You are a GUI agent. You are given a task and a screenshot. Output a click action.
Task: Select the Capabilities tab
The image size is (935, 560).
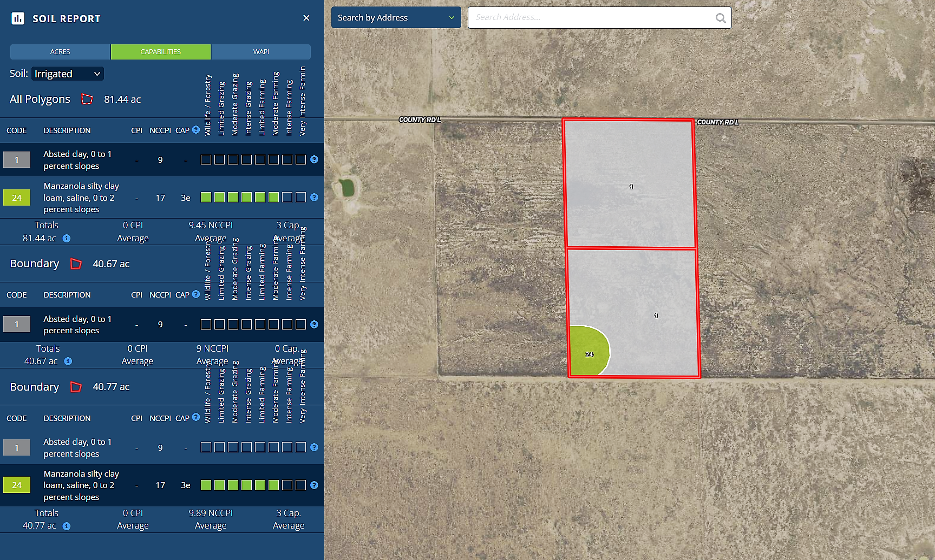[x=161, y=52]
